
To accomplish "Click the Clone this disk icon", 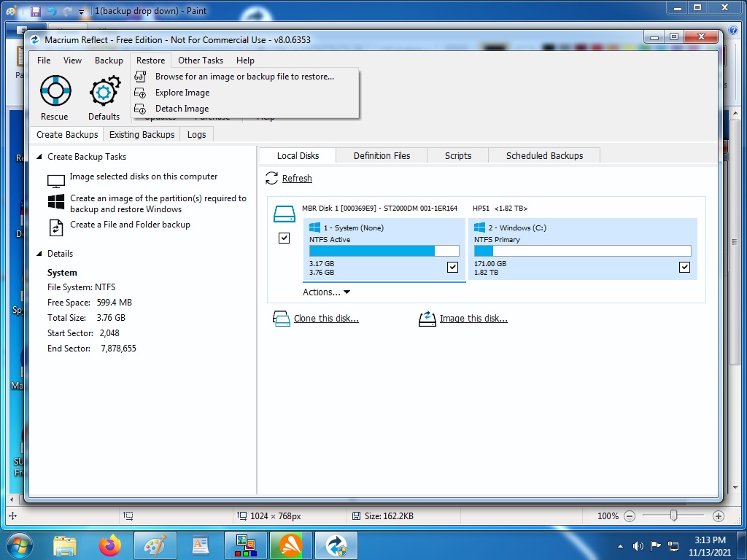I will click(x=281, y=319).
